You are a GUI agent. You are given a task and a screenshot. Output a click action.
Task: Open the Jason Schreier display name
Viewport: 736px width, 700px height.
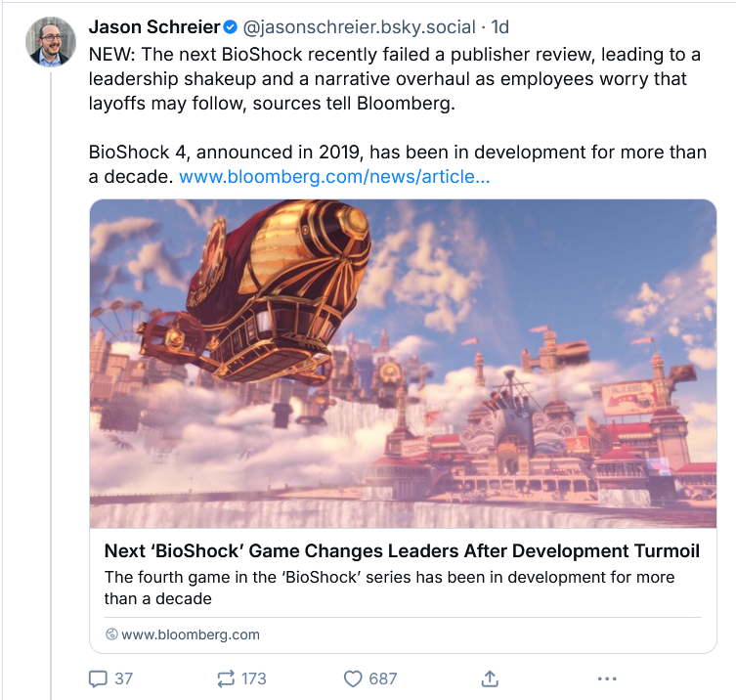pos(154,27)
